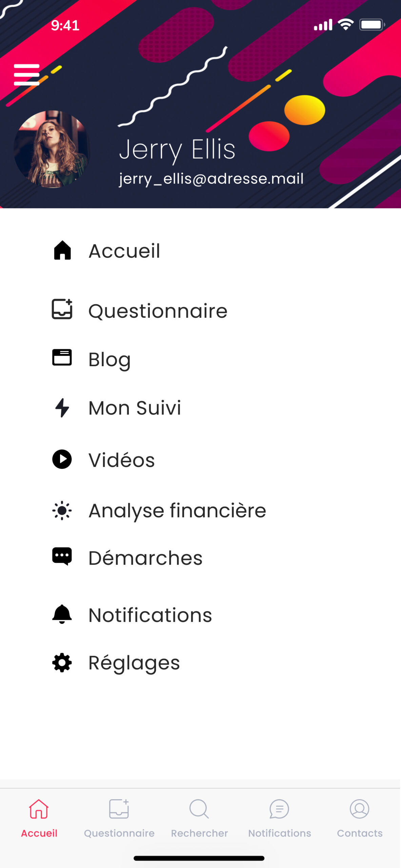Click the house icon beside Accueil
401x868 pixels.
click(x=62, y=251)
